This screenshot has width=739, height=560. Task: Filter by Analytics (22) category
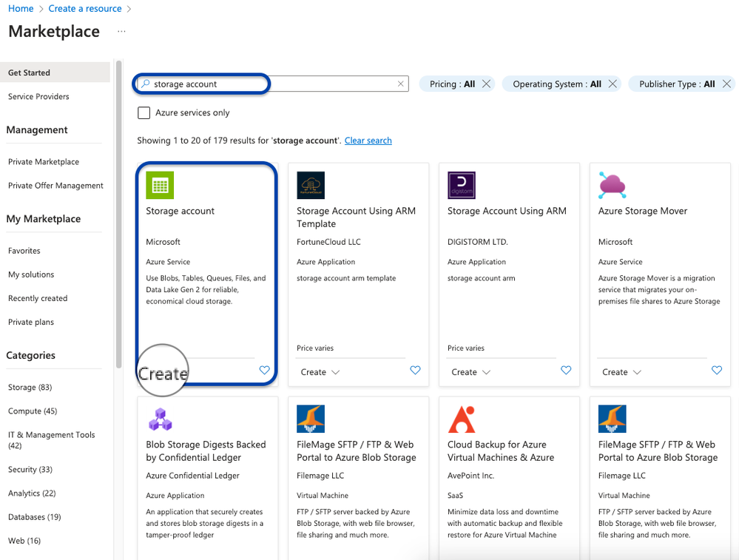[32, 493]
